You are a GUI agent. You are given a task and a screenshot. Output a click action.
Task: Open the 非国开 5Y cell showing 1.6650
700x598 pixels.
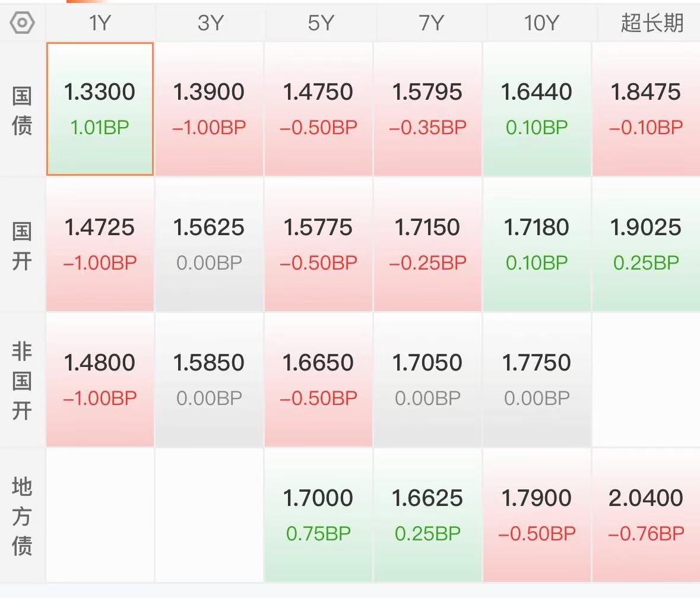coord(318,379)
